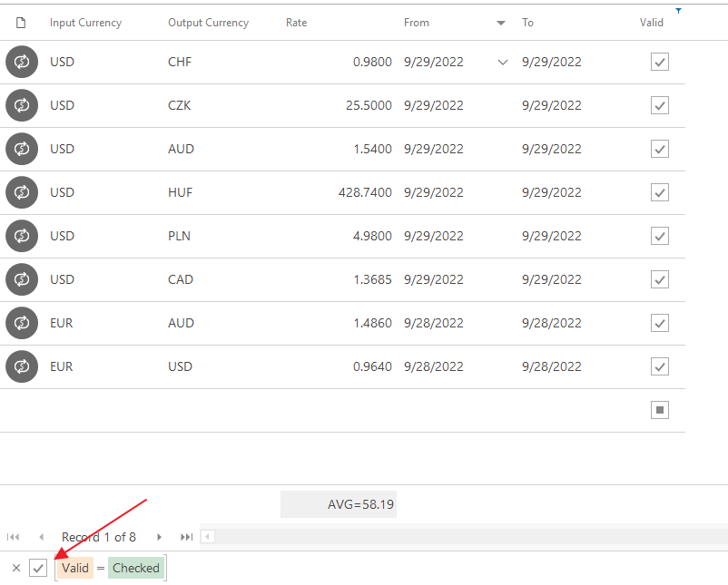Screen dimensions: 728x585
Task: Disable the active filter checkbox in filter panel
Action: (38, 568)
